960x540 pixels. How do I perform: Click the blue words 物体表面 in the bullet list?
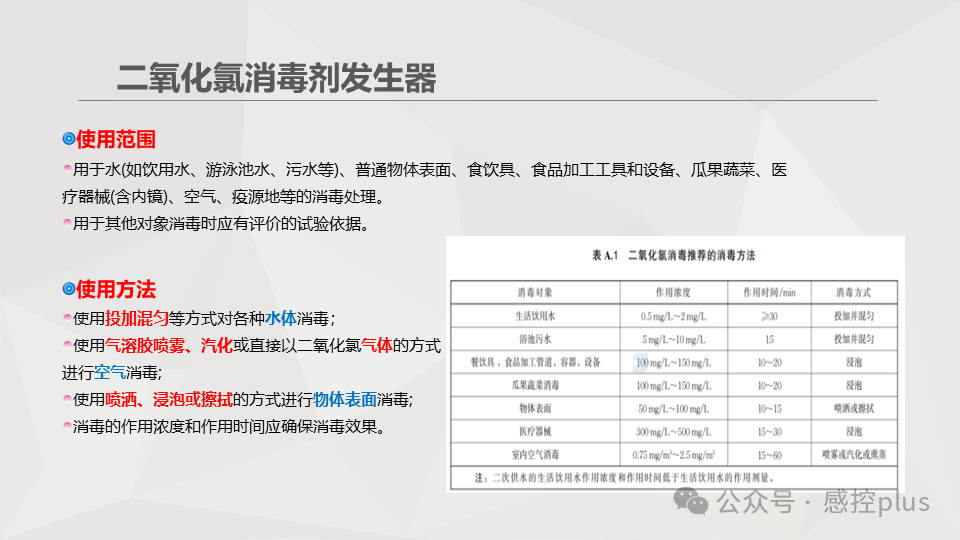[345, 400]
